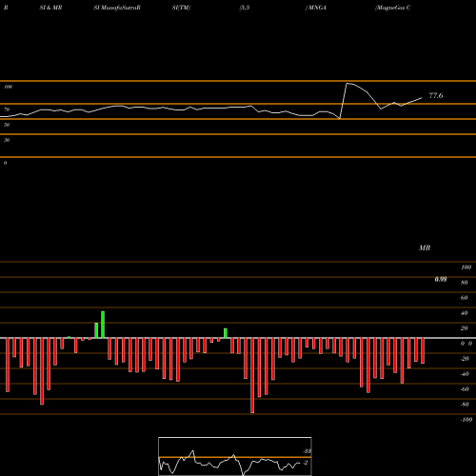Click the MR axis label -60
This screenshot has height=476, width=476.
tap(465, 389)
